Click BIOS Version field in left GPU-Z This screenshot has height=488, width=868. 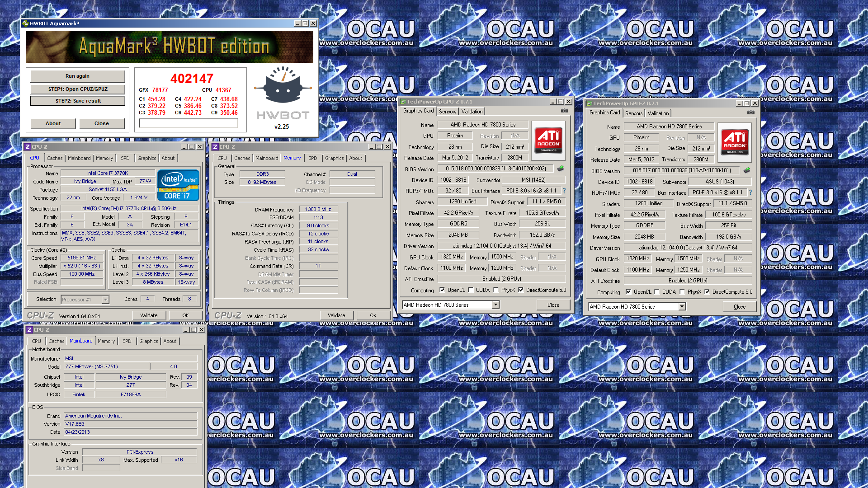[x=496, y=169]
